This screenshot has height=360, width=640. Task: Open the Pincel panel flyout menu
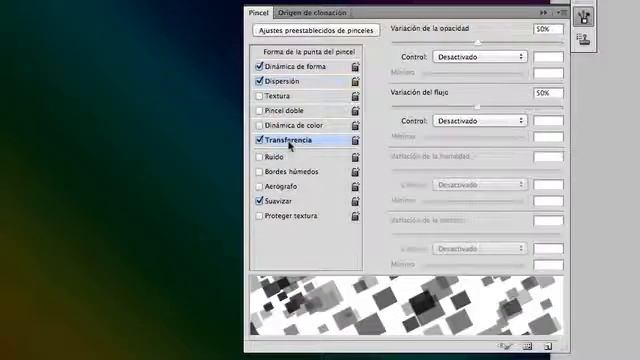[562, 13]
